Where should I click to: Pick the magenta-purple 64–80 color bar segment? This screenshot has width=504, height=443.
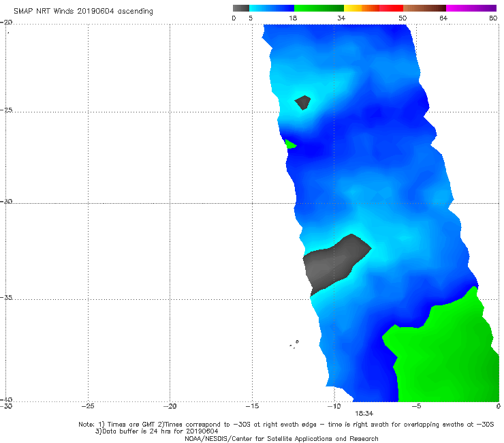coord(471,8)
